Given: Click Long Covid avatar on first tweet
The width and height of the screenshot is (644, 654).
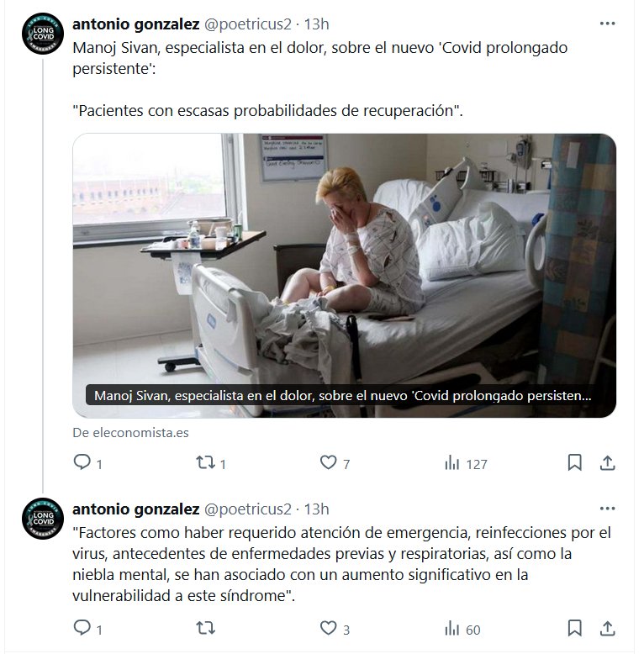Looking at the screenshot, I should coord(43,34).
